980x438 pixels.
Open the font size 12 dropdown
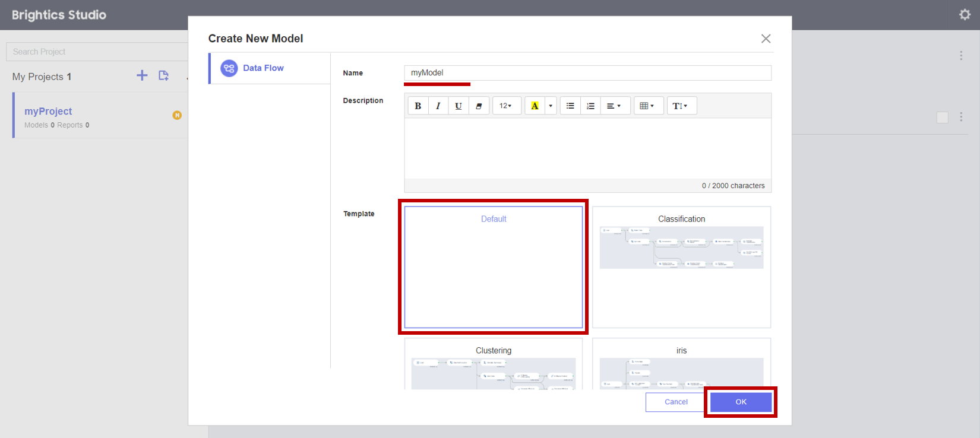coord(507,106)
